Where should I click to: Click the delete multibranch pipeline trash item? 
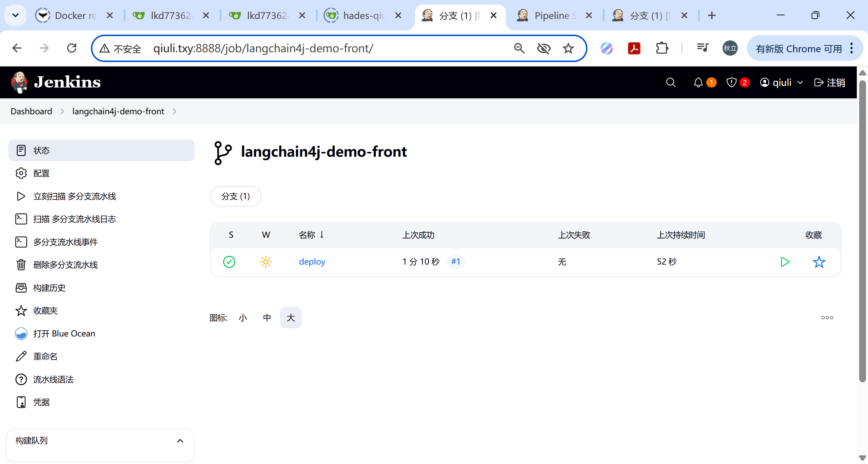(65, 265)
